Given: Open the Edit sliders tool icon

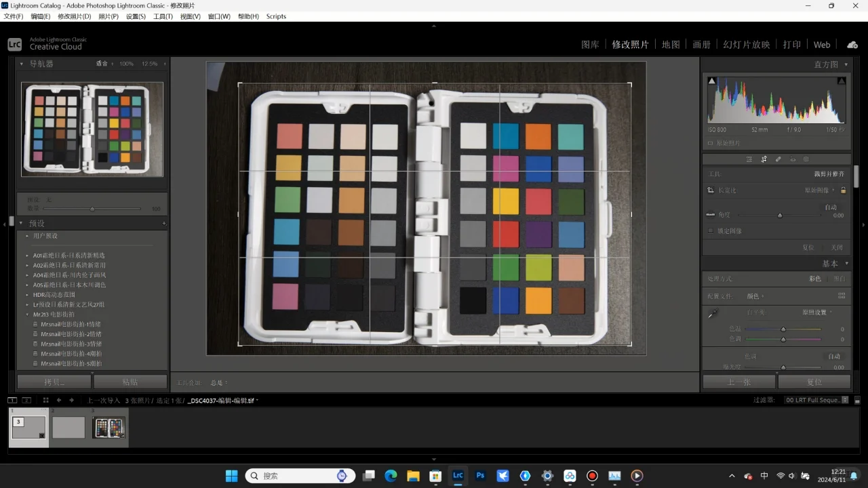Looking at the screenshot, I should pos(749,159).
